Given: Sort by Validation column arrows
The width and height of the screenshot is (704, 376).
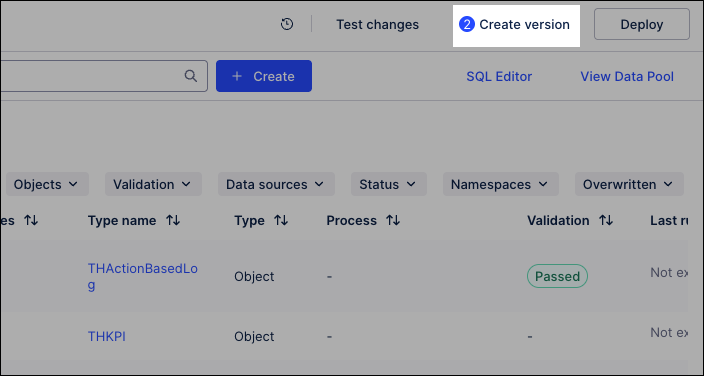Looking at the screenshot, I should (606, 221).
